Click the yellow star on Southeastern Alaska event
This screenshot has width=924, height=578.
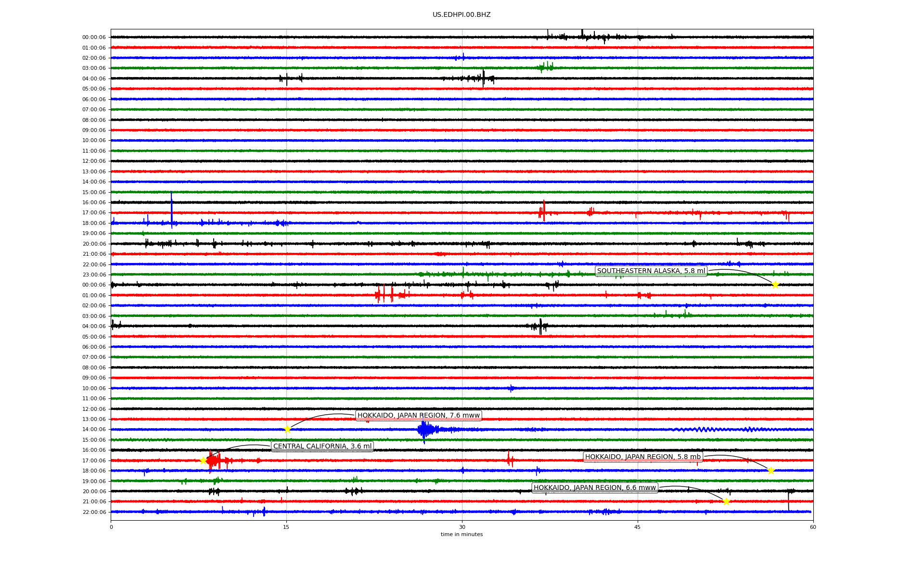tap(775, 285)
